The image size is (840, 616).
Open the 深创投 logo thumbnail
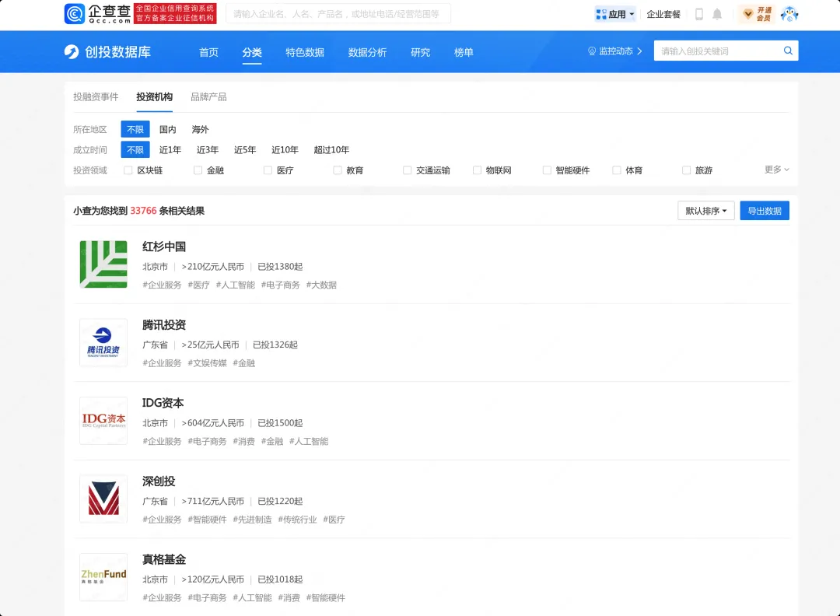[103, 499]
